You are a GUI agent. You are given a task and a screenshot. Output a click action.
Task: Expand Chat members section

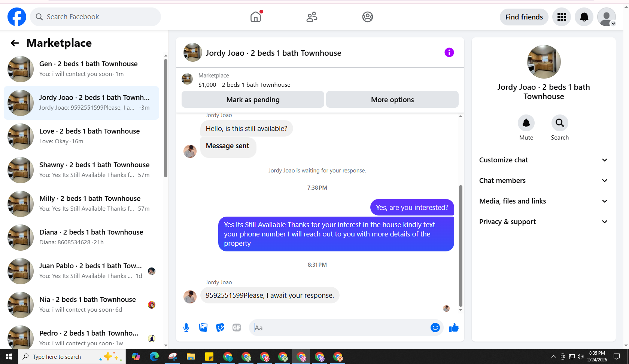[544, 181]
